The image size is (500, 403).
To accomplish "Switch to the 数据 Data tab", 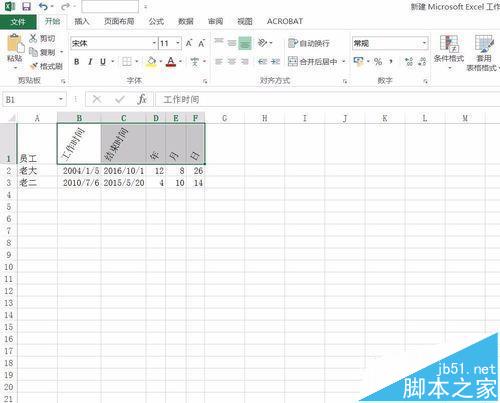I will (x=186, y=21).
